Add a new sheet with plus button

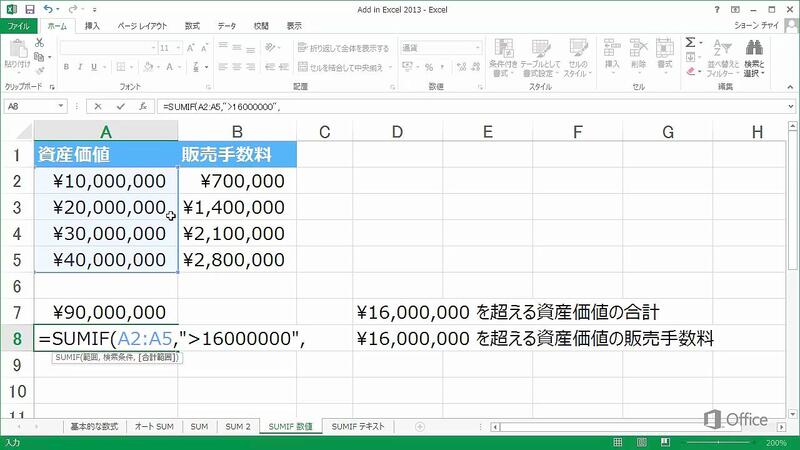(x=420, y=427)
